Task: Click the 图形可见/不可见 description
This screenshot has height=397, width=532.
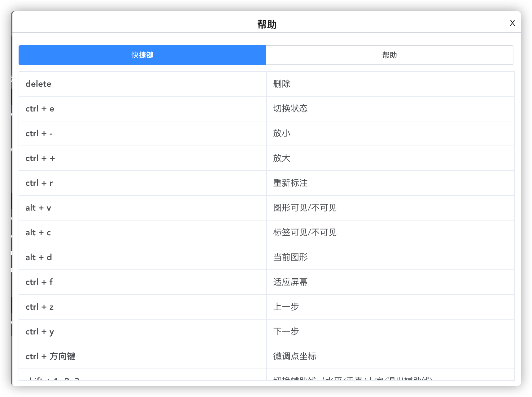Action: (x=390, y=208)
